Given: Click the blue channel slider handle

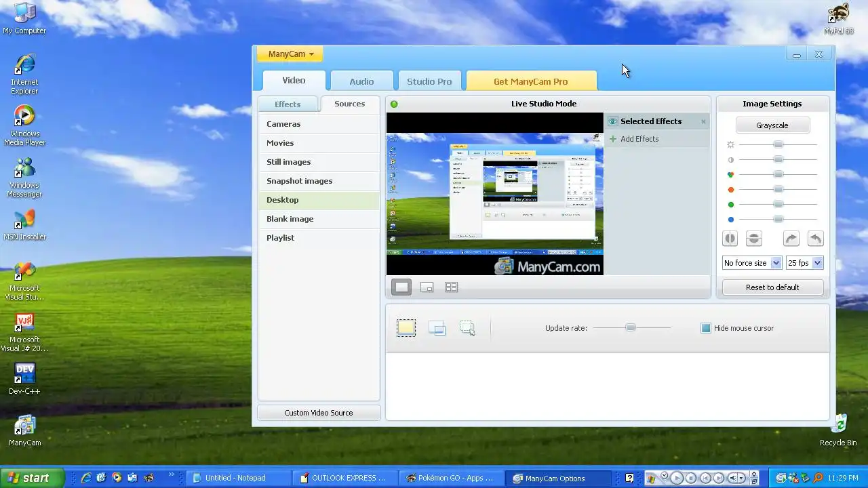Looking at the screenshot, I should tap(778, 219).
